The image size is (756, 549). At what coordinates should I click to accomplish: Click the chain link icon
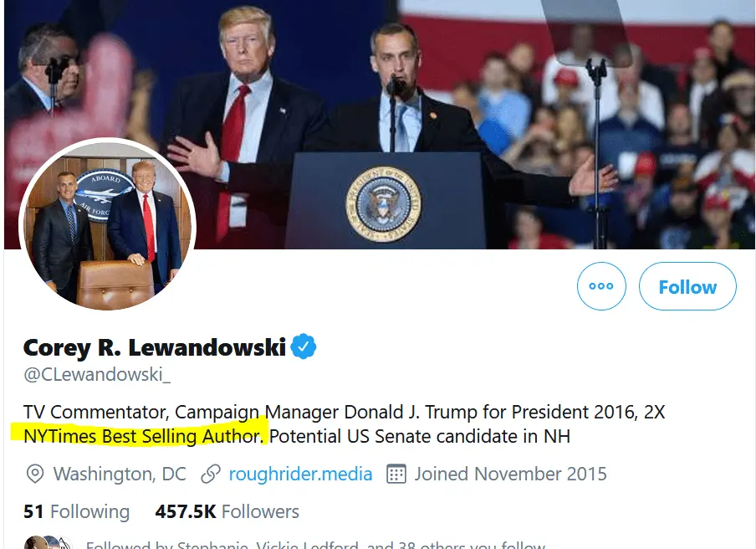tap(211, 475)
